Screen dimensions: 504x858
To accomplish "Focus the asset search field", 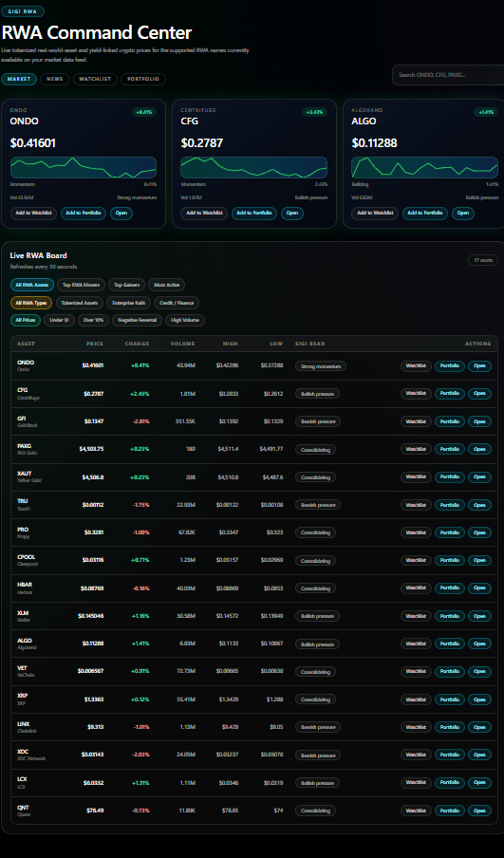I will (x=448, y=75).
